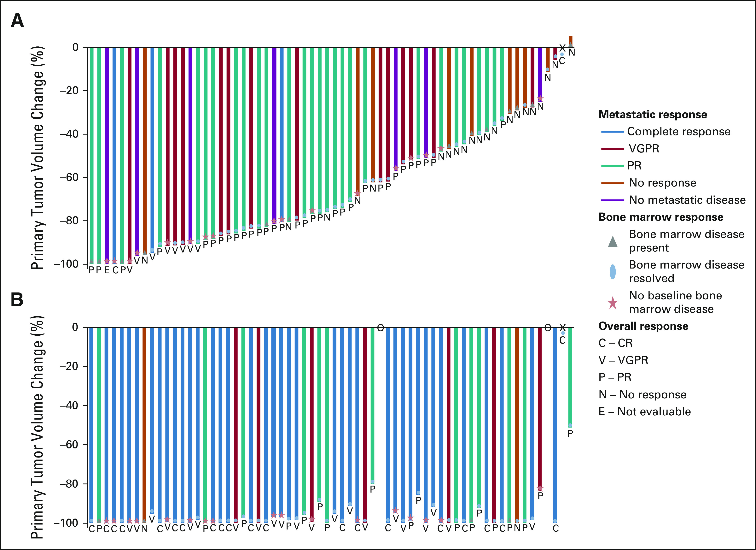Click the 'Bone marrow disease resolved' legend text
756x550 pixels.
point(687,271)
